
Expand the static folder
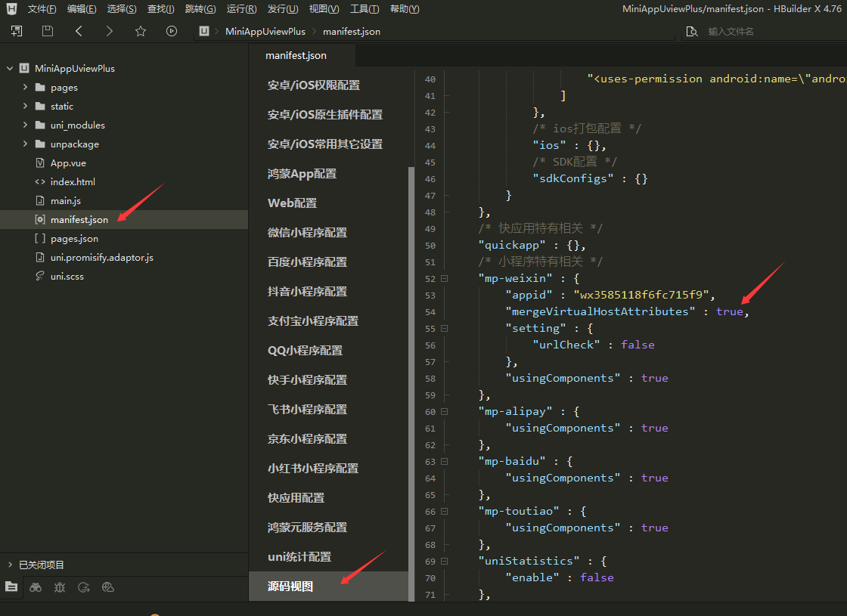tap(25, 106)
